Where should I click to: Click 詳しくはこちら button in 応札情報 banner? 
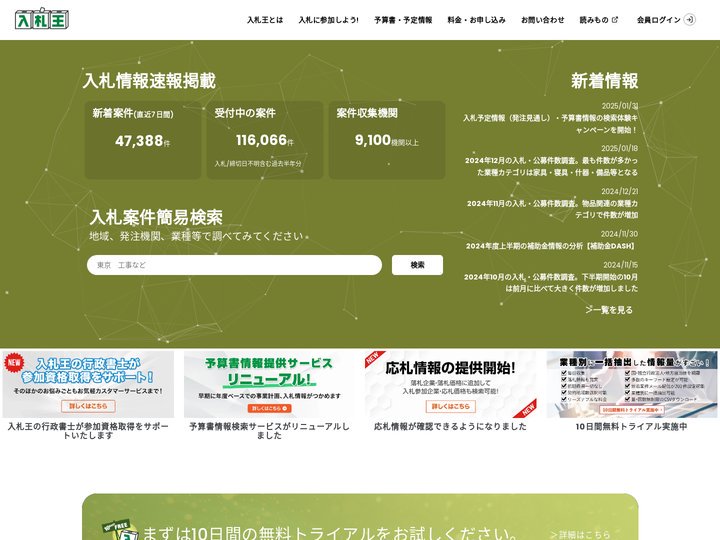coord(450,406)
